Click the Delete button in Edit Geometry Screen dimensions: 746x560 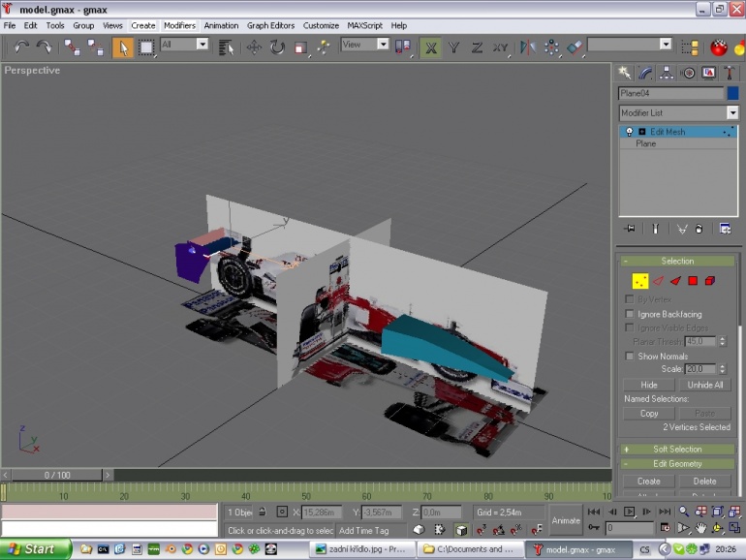pyautogui.click(x=704, y=482)
